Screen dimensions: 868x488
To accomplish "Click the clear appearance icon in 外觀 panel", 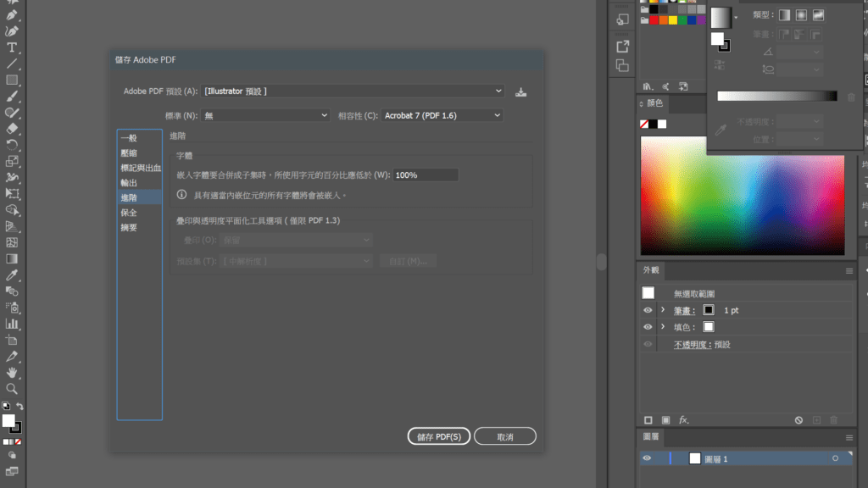I will (x=798, y=419).
